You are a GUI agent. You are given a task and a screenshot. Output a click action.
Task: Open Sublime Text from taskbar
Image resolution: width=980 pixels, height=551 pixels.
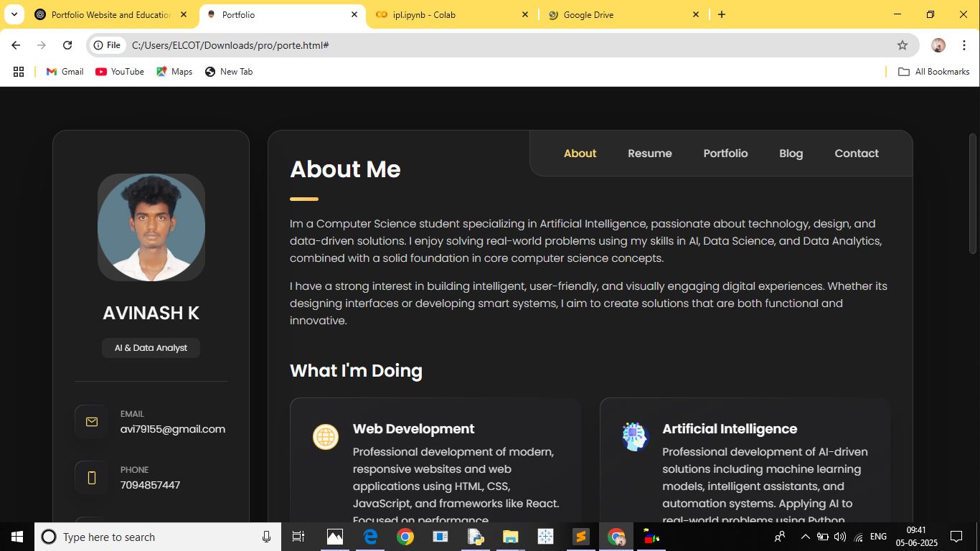click(x=581, y=537)
